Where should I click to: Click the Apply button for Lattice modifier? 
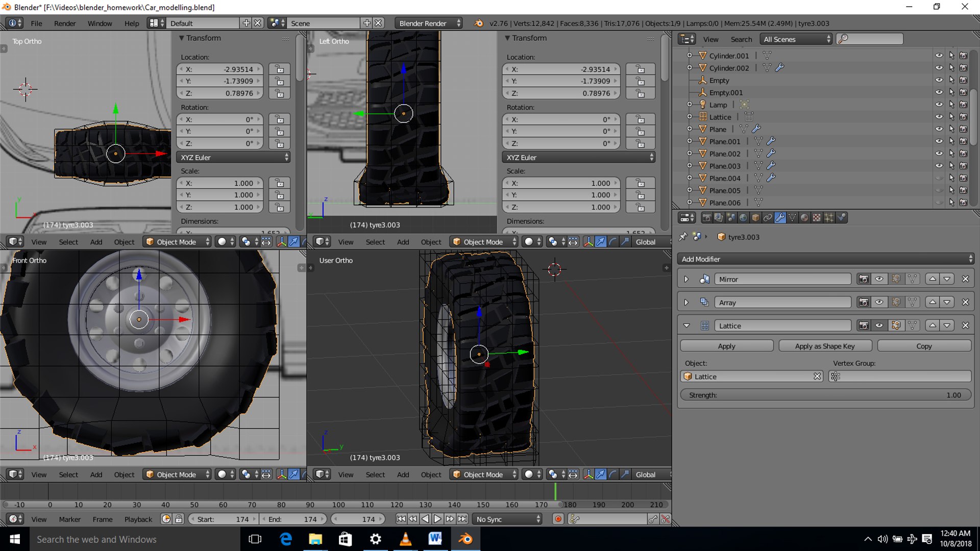tap(726, 346)
